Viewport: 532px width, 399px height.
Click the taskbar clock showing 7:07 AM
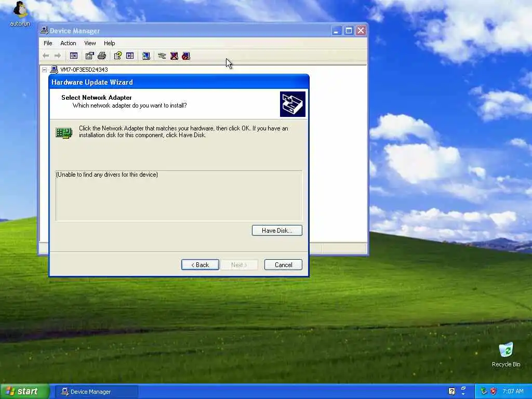tap(513, 391)
